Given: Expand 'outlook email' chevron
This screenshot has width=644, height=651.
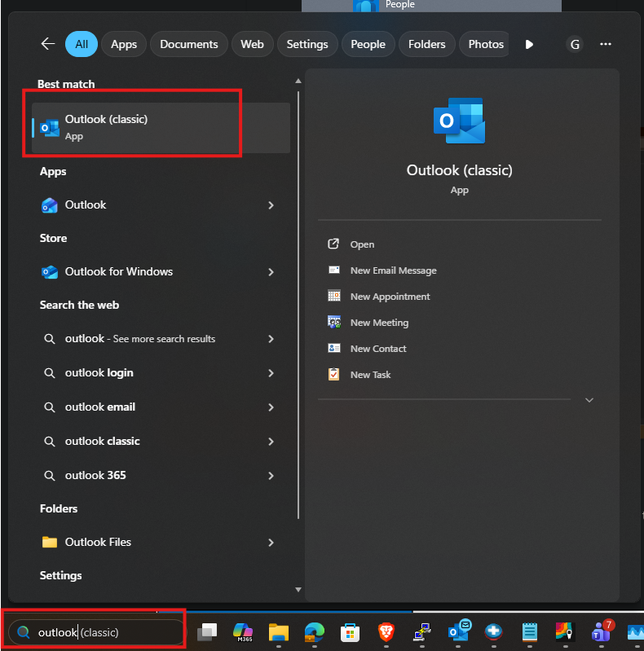Looking at the screenshot, I should (x=271, y=407).
